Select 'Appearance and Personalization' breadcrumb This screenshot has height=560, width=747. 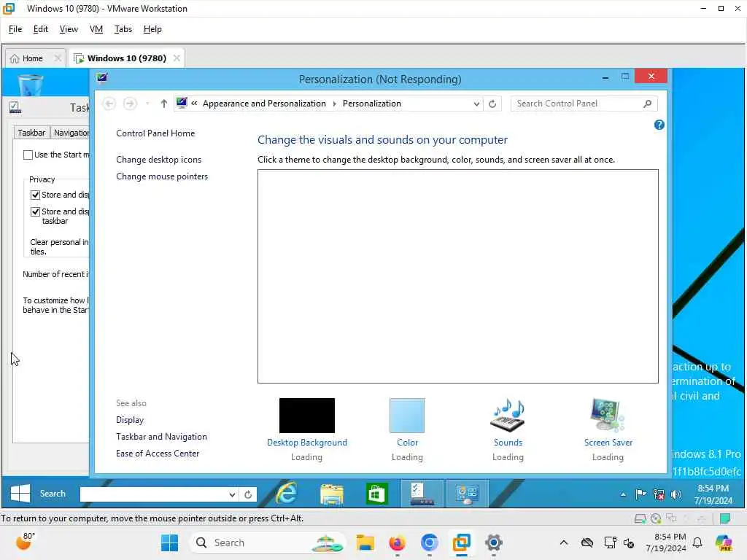tap(264, 104)
